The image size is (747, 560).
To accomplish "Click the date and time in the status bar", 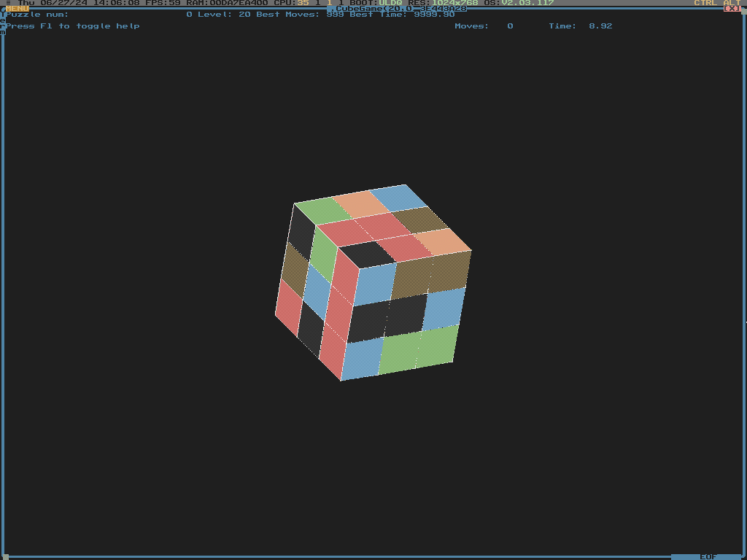I will coord(79,3).
